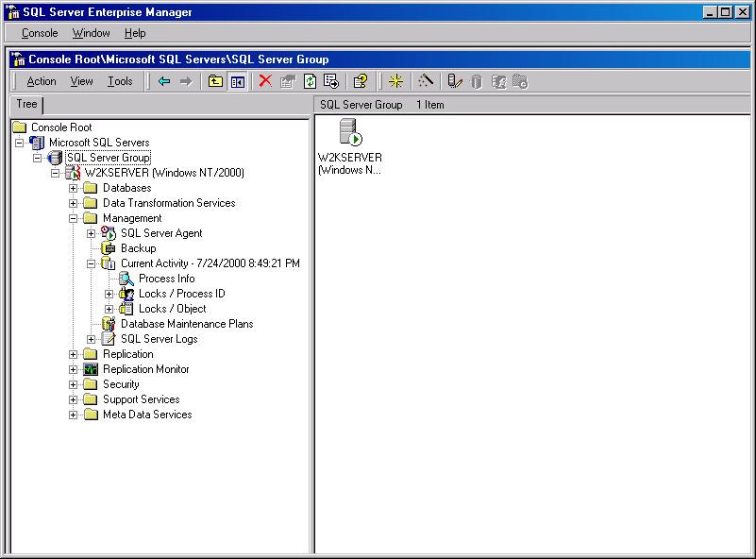Click the yellow New star icon
The image size is (756, 559).
(x=395, y=81)
